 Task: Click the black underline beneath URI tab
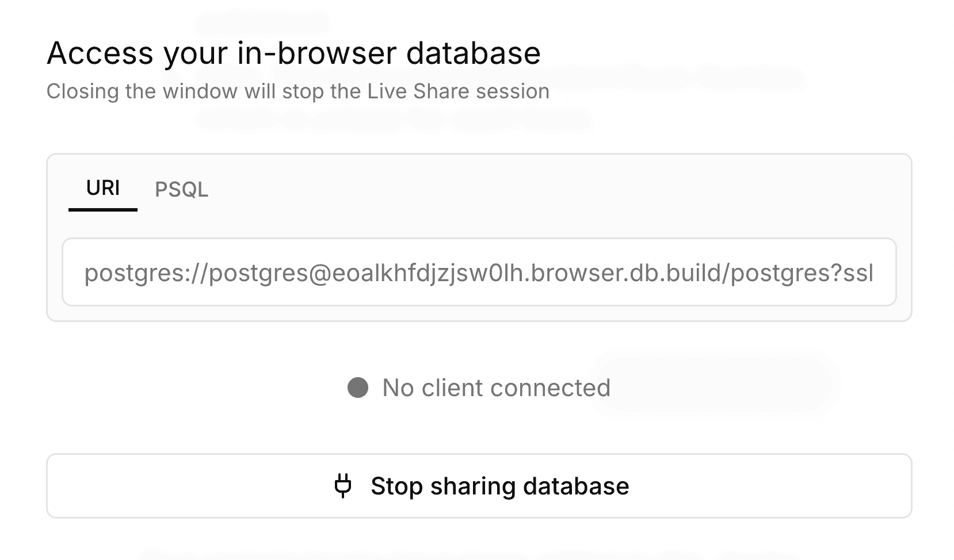[x=103, y=210]
